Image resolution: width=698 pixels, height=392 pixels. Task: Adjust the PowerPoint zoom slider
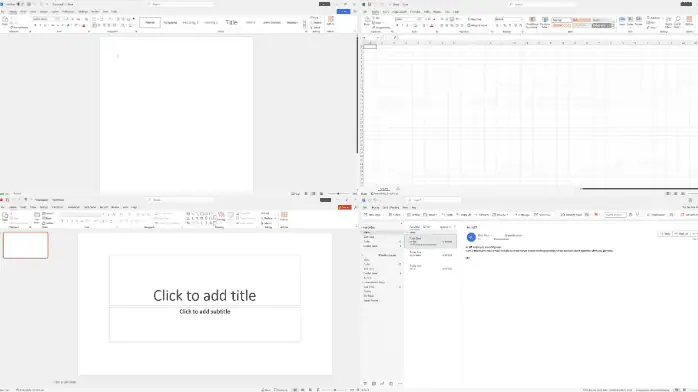pyautogui.click(x=335, y=390)
